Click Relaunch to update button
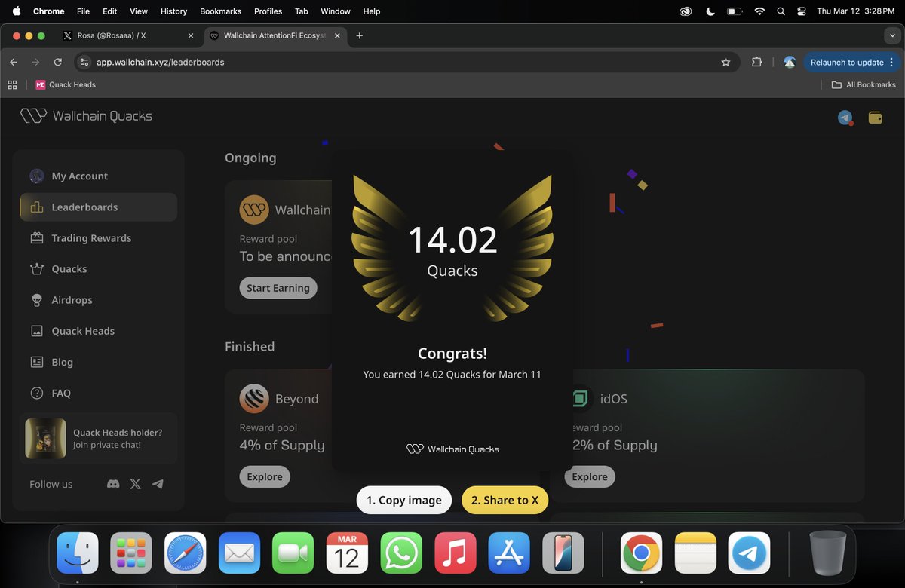The width and height of the screenshot is (905, 588). (x=851, y=62)
